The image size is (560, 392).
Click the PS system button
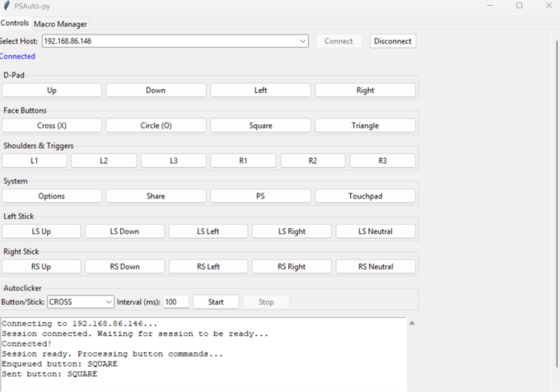[260, 196]
